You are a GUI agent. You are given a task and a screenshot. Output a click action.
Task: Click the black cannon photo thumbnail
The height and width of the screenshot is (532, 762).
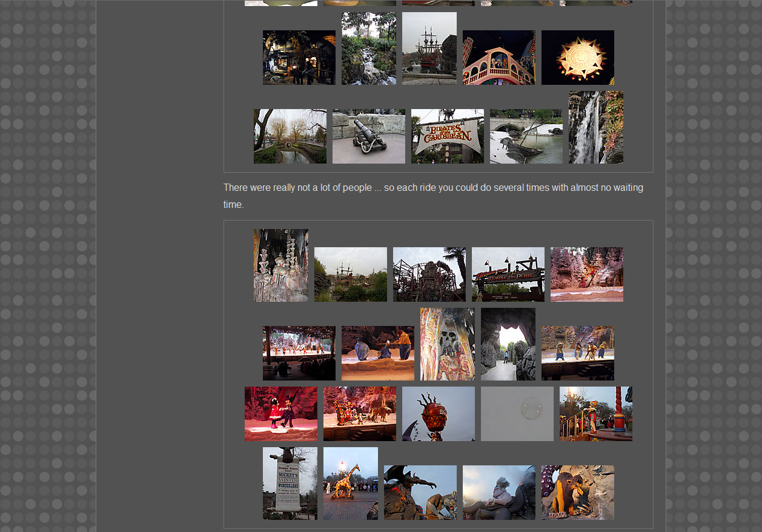368,136
